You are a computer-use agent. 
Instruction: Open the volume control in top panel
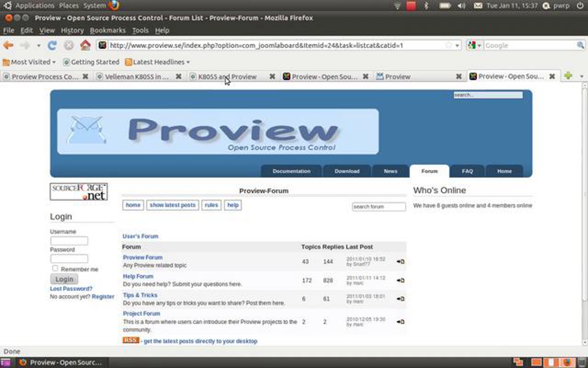point(461,5)
